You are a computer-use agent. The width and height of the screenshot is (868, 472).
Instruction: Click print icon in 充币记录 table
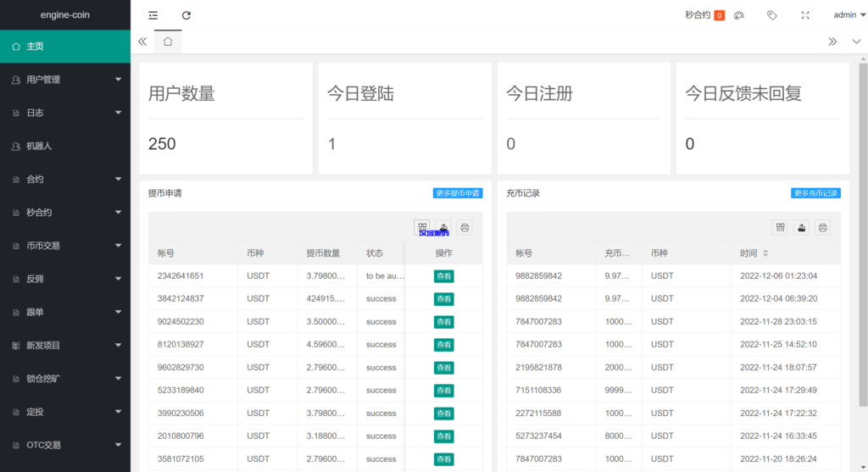point(822,227)
